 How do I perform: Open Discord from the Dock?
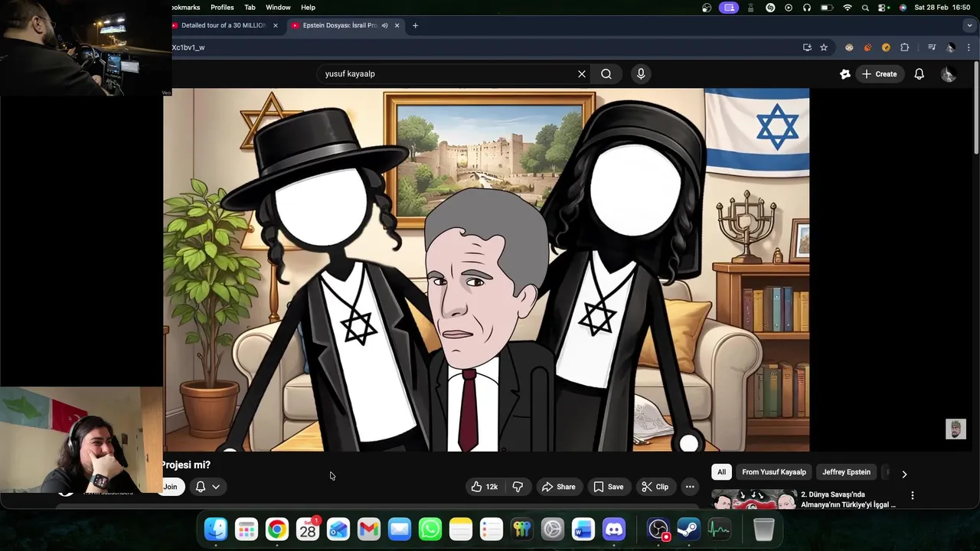coord(614,529)
